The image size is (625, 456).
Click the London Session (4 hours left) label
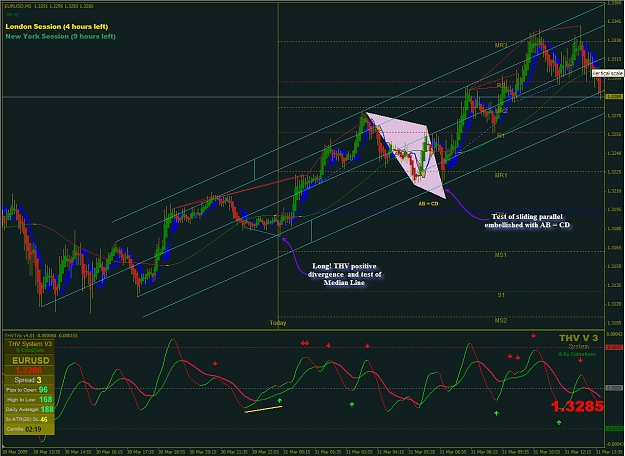pos(57,27)
